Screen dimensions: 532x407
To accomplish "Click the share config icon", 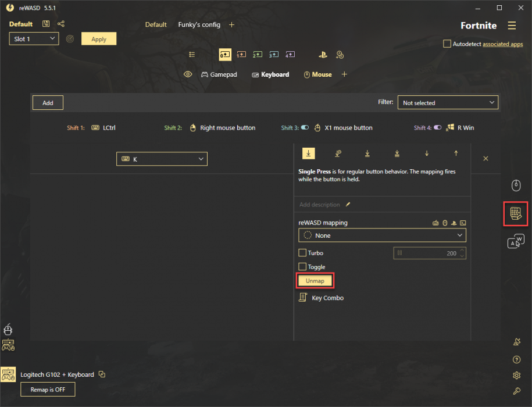I will click(x=61, y=24).
